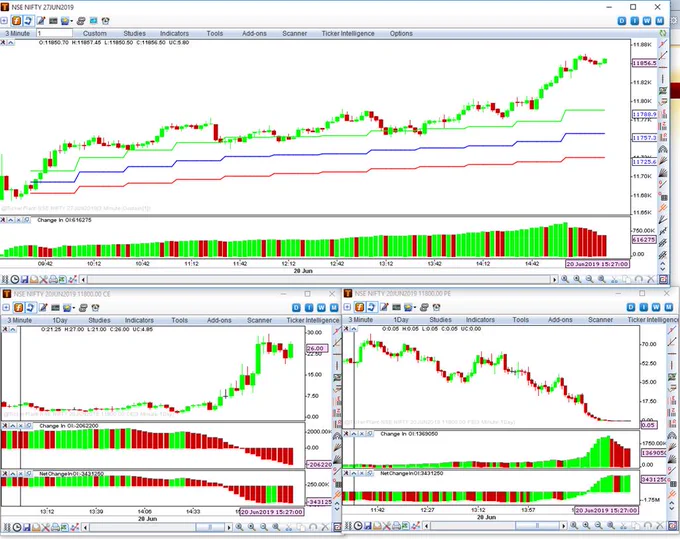This screenshot has height=539, width=680.
Task: Open the Indicators menu in PE chart window
Action: coord(480,320)
